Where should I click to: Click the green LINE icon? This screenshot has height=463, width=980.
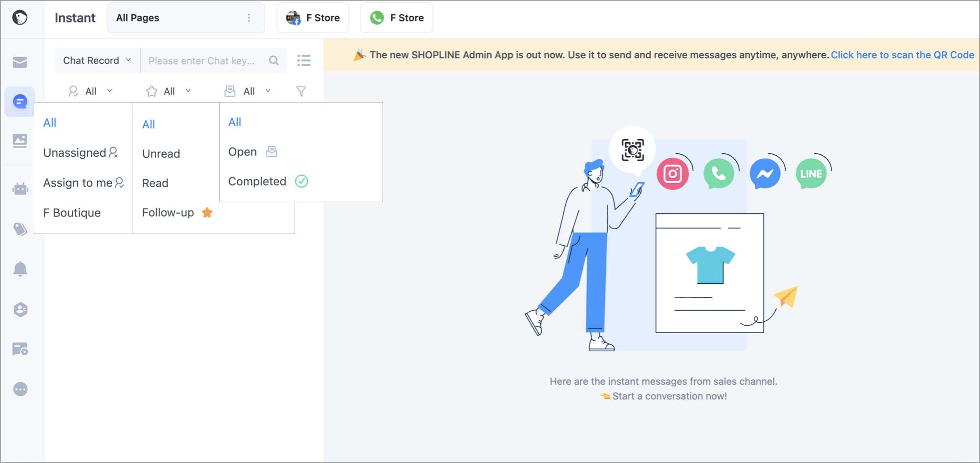[811, 173]
